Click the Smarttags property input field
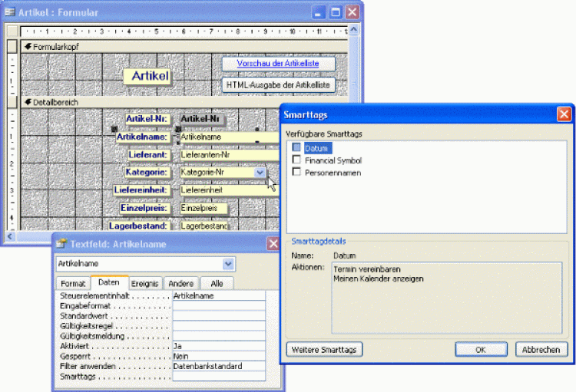The image size is (576, 392). point(218,376)
